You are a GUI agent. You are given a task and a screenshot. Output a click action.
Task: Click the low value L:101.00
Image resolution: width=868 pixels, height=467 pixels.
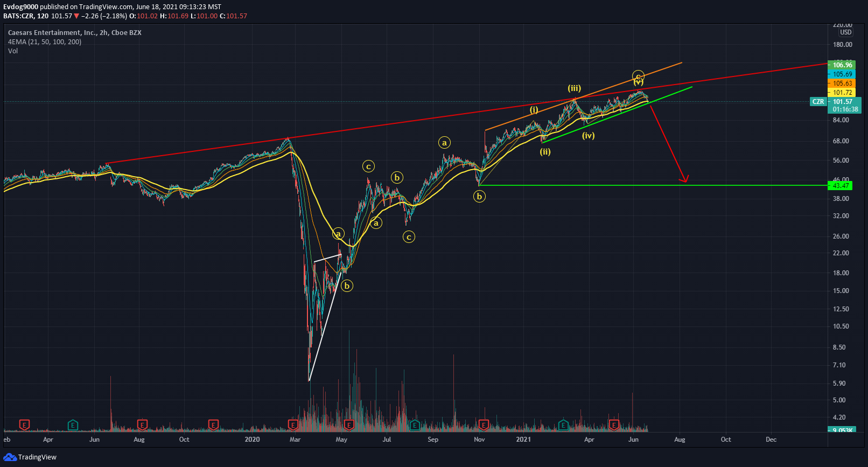point(204,16)
